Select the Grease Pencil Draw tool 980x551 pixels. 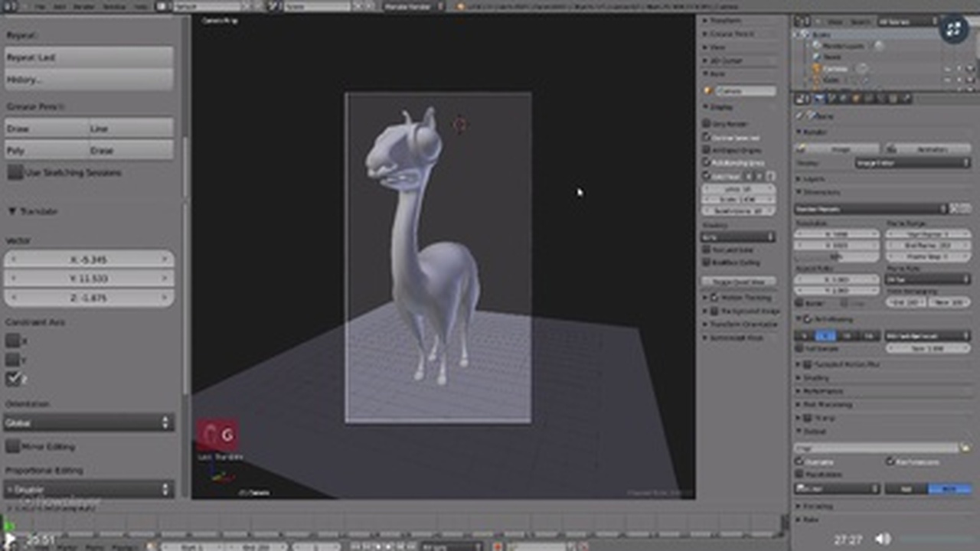pyautogui.click(x=46, y=129)
